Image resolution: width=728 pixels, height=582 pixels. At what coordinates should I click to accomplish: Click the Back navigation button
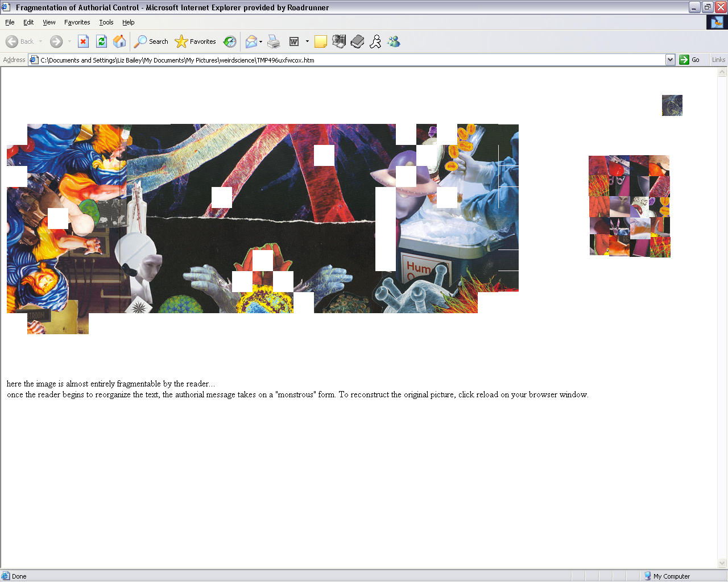pyautogui.click(x=19, y=41)
